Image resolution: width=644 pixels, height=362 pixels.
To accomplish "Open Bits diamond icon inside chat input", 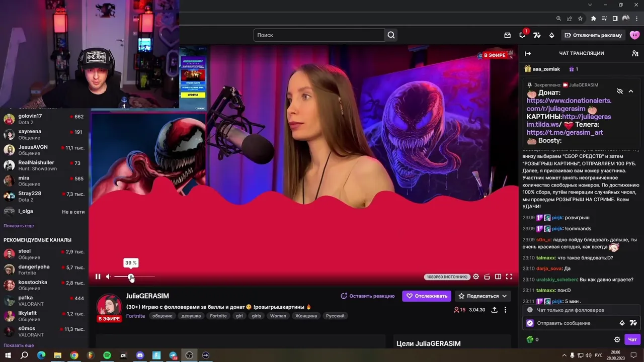I will 622,323.
